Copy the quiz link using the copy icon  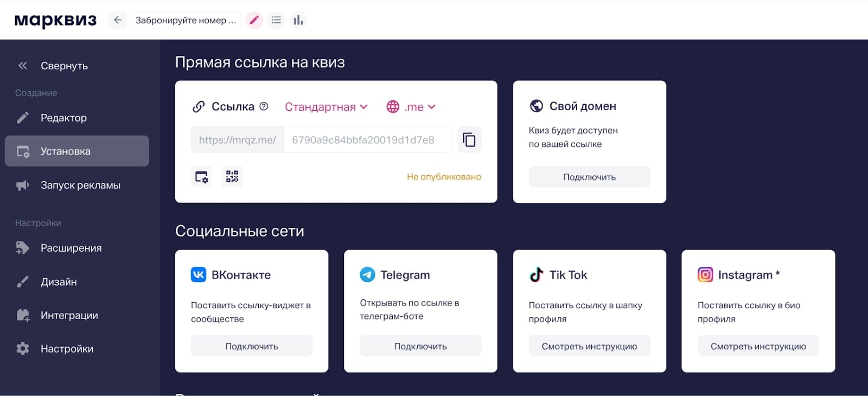point(469,139)
